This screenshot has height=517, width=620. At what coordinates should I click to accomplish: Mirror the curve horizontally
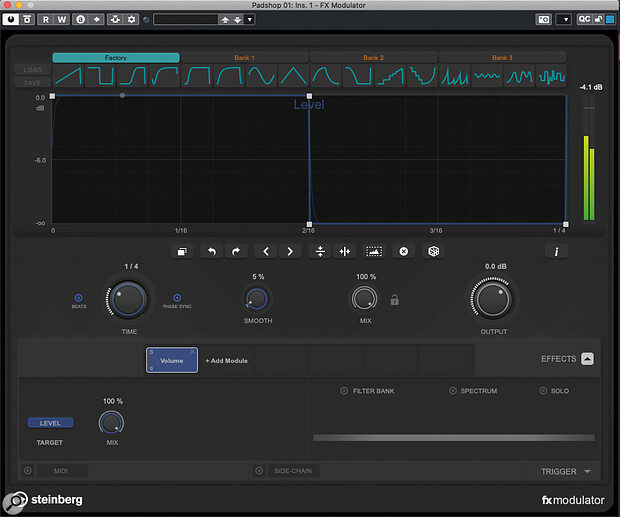[x=344, y=251]
